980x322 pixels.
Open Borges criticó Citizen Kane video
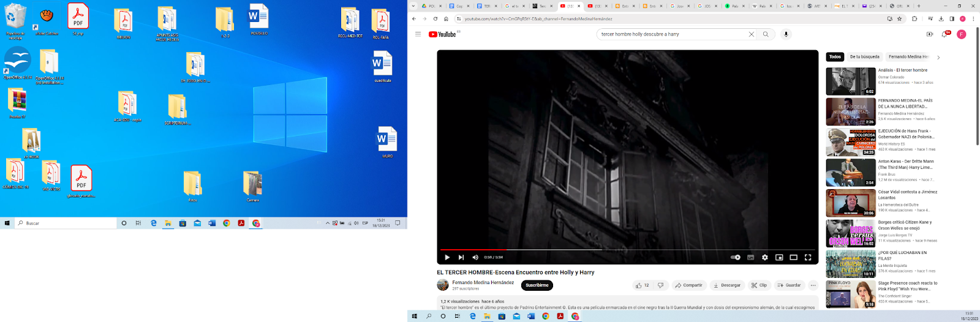(x=905, y=225)
